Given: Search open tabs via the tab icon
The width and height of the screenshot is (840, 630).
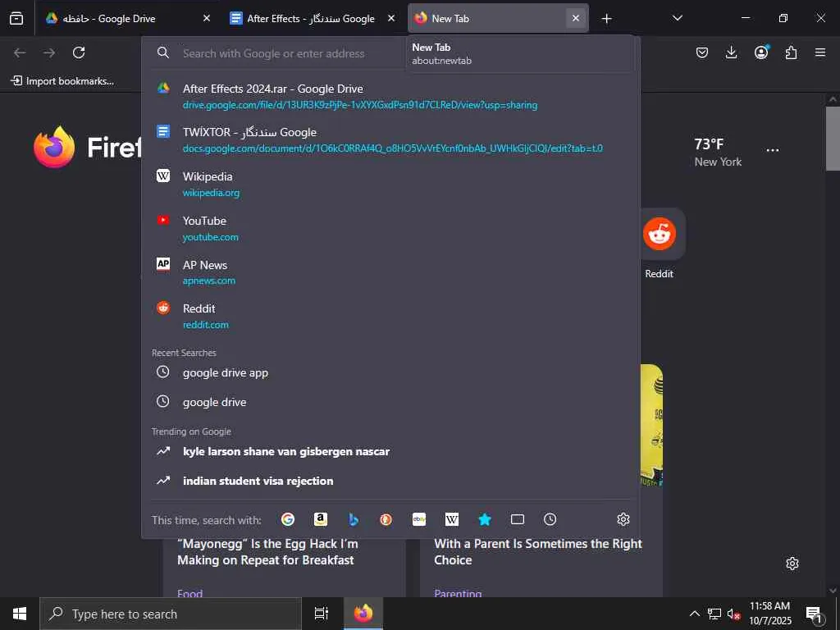Looking at the screenshot, I should coord(518,519).
